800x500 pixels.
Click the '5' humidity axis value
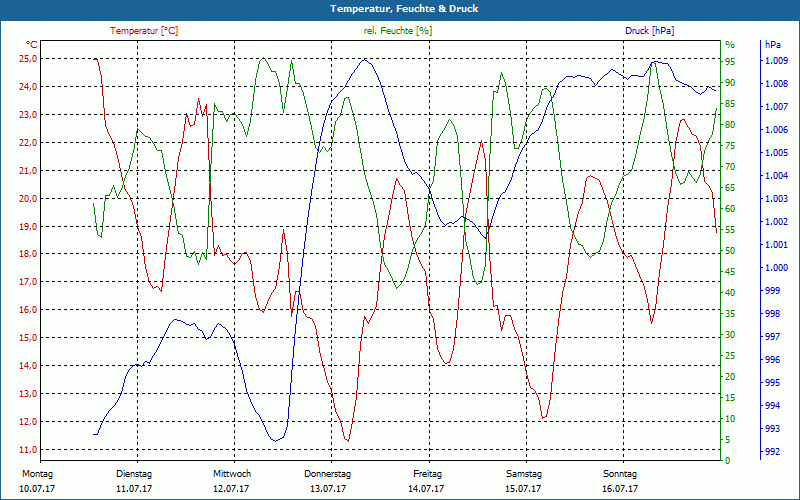[728, 440]
